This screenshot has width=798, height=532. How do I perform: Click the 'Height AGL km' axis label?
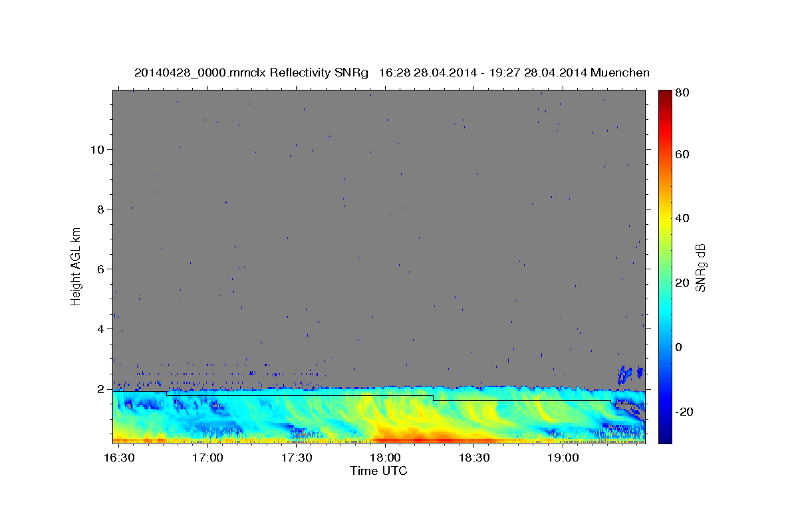(76, 266)
